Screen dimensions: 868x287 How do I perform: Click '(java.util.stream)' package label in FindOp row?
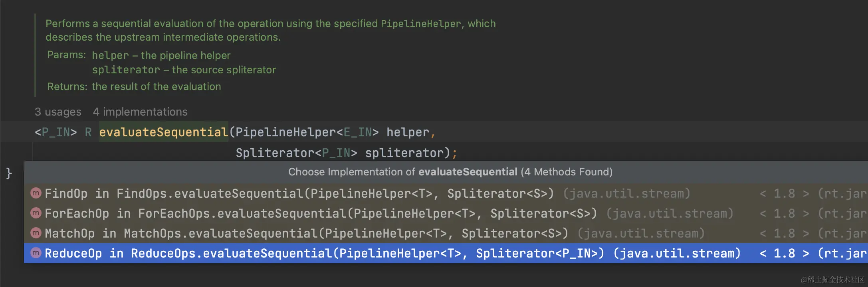click(x=626, y=193)
